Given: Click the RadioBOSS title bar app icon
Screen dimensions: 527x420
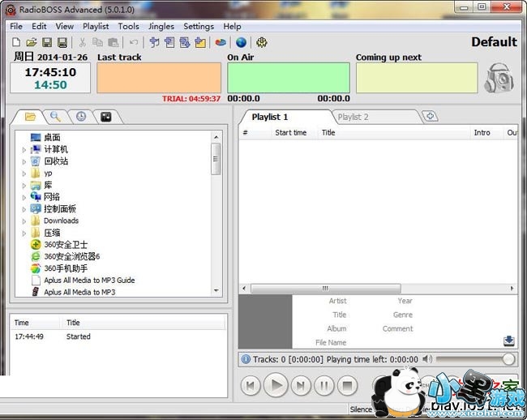Looking at the screenshot, I should (x=11, y=10).
